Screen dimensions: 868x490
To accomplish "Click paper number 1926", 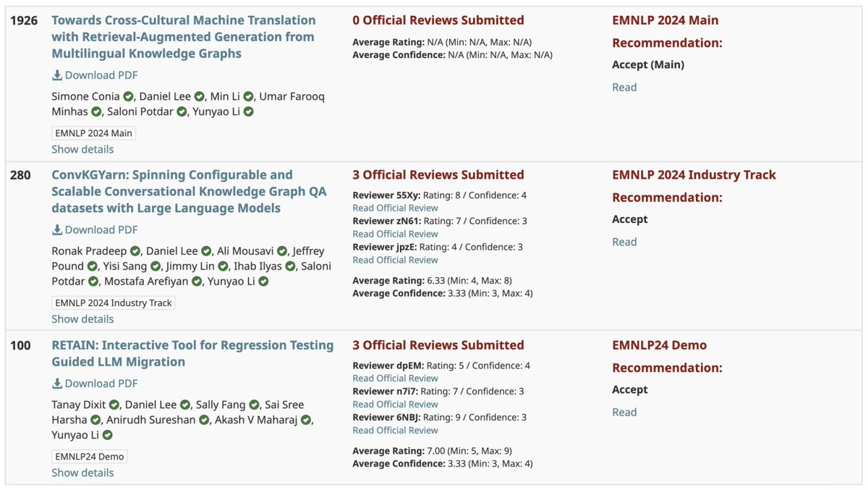I will [x=24, y=20].
